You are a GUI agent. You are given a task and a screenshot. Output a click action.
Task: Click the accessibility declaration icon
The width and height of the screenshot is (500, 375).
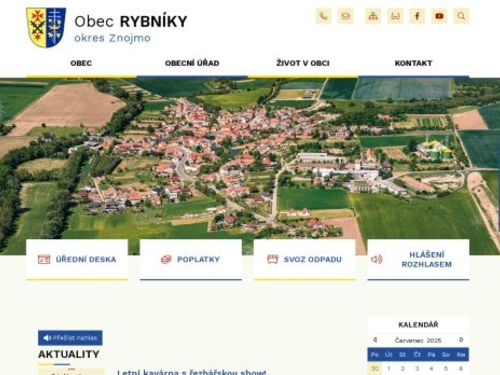(395, 16)
